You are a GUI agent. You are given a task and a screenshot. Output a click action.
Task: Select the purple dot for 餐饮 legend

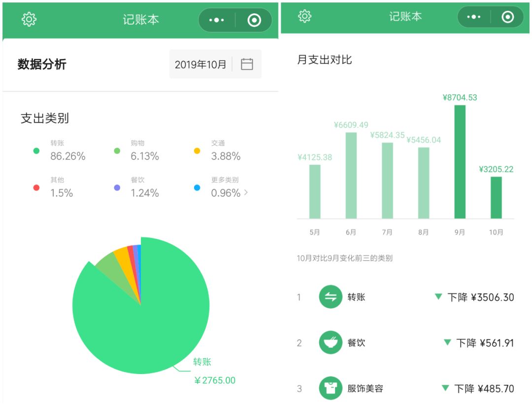pyautogui.click(x=117, y=187)
